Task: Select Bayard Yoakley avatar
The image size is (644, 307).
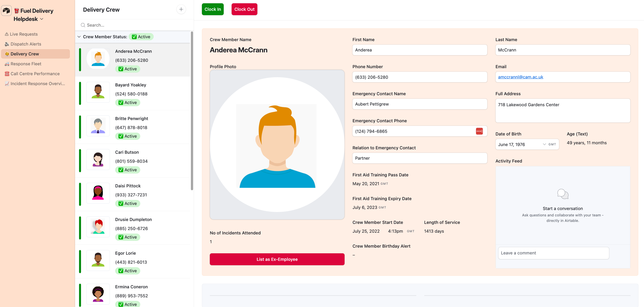Action: (98, 92)
